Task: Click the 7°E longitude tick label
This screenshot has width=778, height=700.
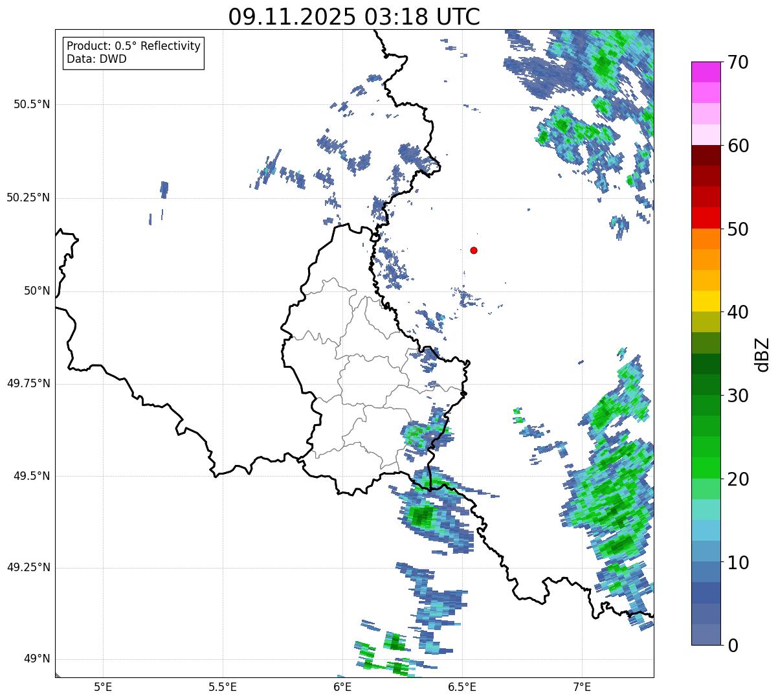Action: pos(582,686)
